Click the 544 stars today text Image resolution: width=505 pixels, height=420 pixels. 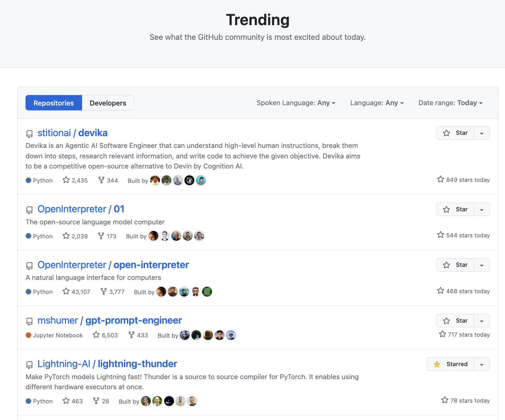click(x=463, y=235)
